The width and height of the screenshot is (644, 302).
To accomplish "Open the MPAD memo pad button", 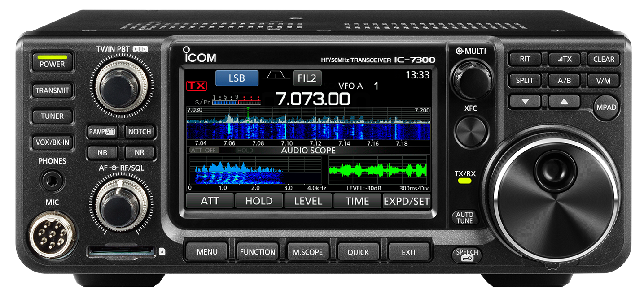I will (606, 108).
